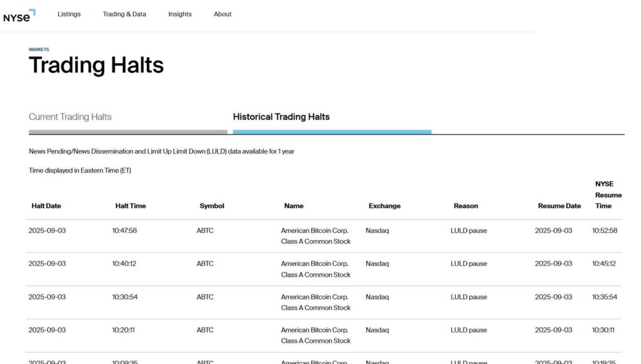Click American Bitcoin Corp. name in 10:20:11 row
This screenshot has height=364, width=641.
click(x=316, y=335)
